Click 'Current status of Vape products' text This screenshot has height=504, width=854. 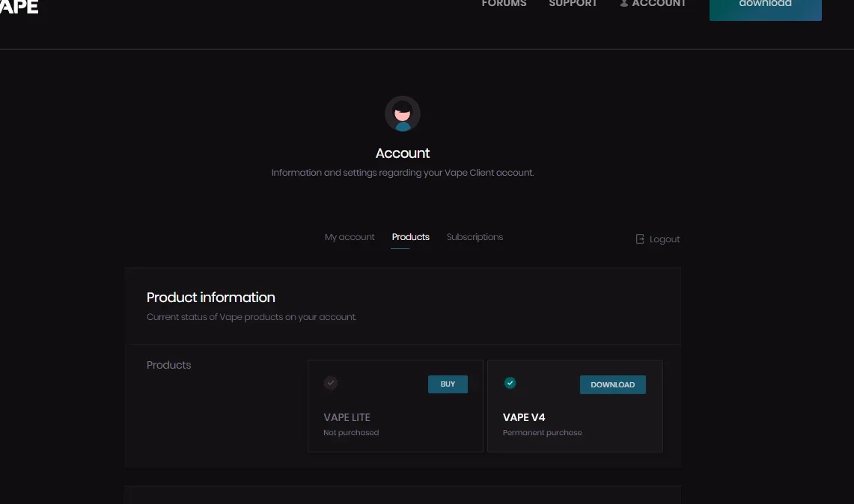251,317
